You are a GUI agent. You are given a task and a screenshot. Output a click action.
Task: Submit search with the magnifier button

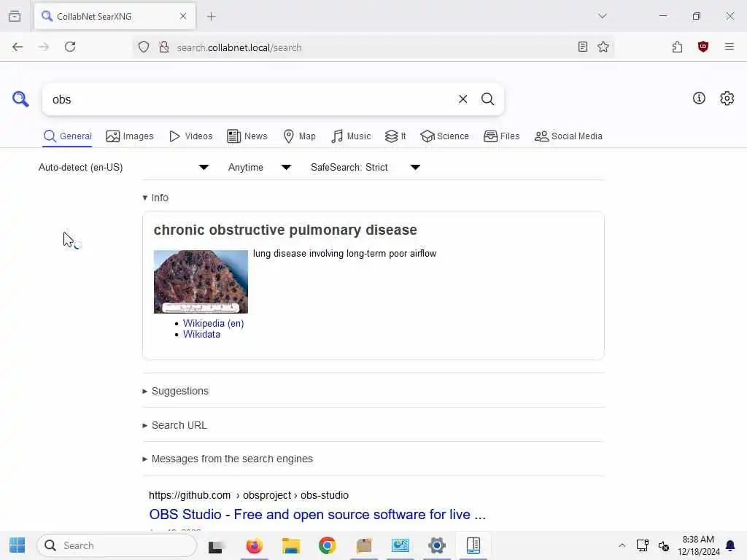(487, 99)
